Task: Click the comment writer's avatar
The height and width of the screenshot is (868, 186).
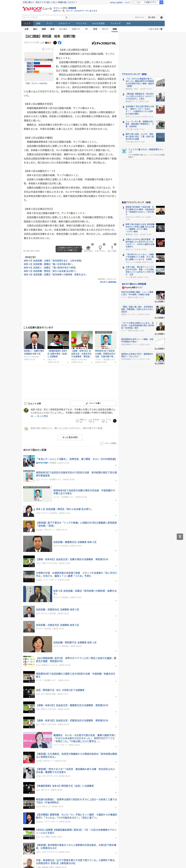Action: click(x=26, y=410)
